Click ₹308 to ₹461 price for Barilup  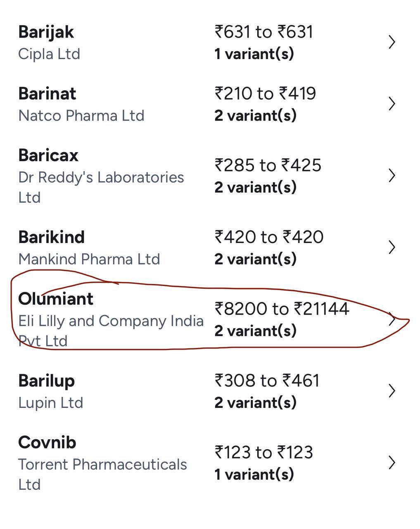[267, 381]
